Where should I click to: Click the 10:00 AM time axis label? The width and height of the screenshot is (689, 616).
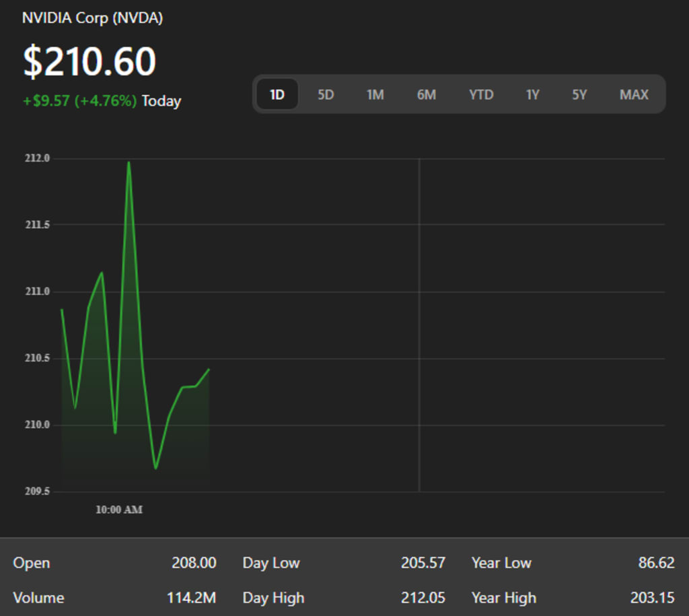(119, 510)
